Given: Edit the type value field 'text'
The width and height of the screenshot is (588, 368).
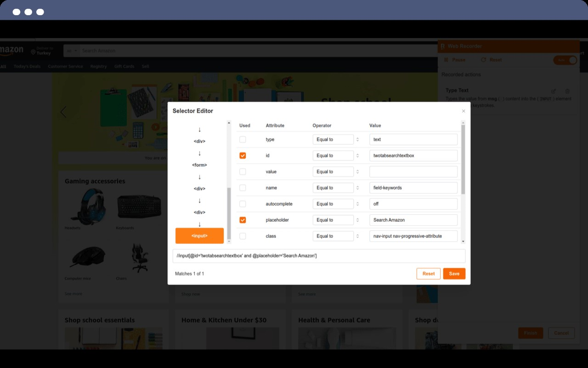Looking at the screenshot, I should point(413,139).
